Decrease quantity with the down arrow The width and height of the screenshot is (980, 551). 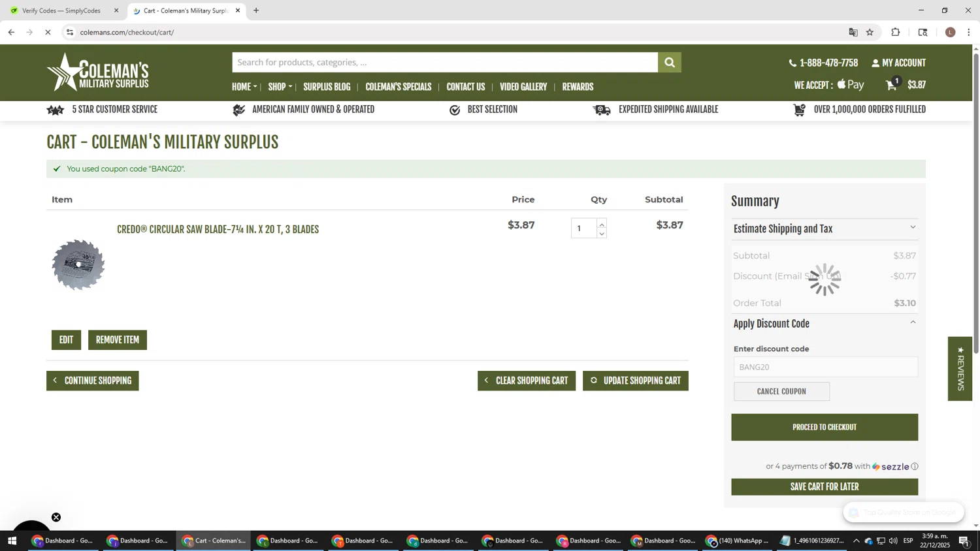pyautogui.click(x=602, y=233)
